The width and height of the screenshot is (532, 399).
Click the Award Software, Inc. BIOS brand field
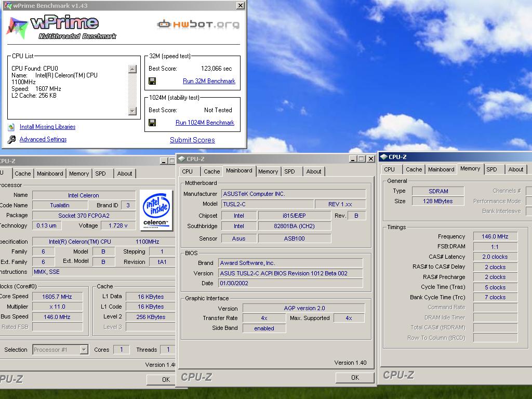coord(291,263)
